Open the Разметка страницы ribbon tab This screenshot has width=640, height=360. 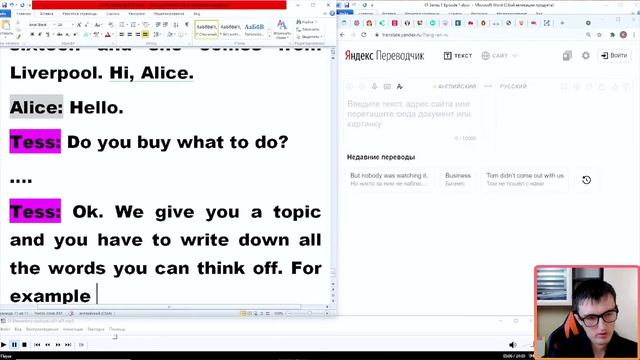click(x=79, y=13)
